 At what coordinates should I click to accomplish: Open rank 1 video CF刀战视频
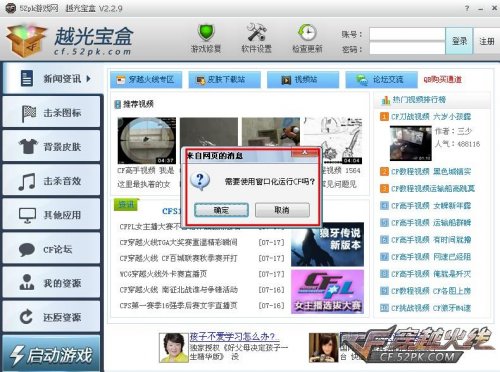tap(431, 117)
